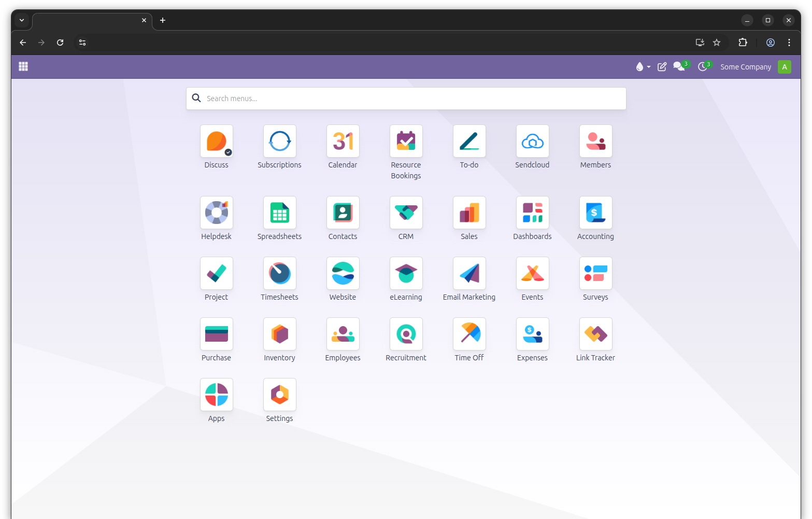Bookmark this page with the star
Viewport: 812px width, 519px height.
click(717, 43)
